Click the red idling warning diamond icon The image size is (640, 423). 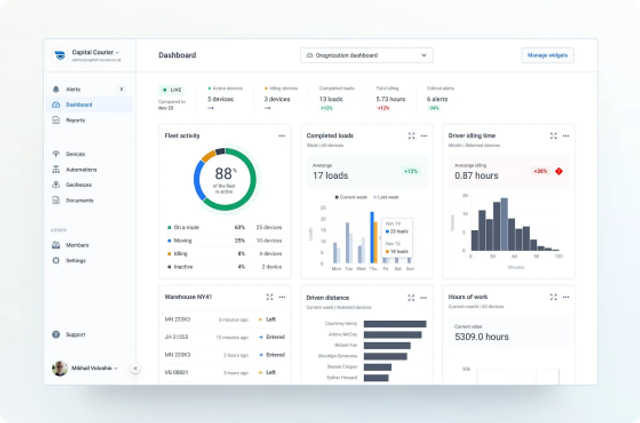click(559, 171)
